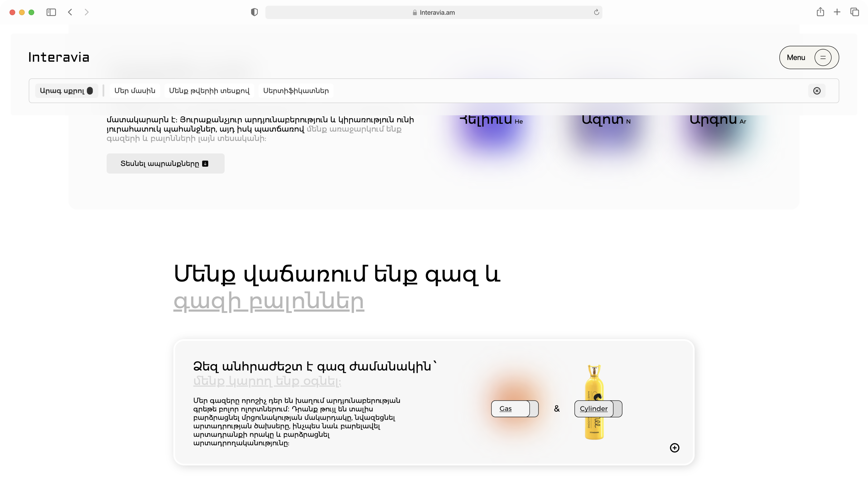
Task: Show the tab overview icon
Action: (x=854, y=12)
